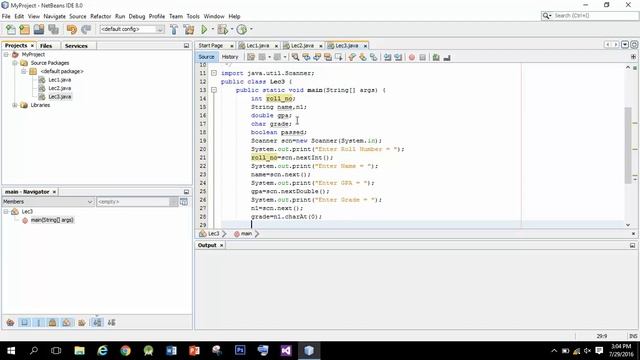Click the Profile Project icon
The image size is (640, 360).
coord(242,29)
